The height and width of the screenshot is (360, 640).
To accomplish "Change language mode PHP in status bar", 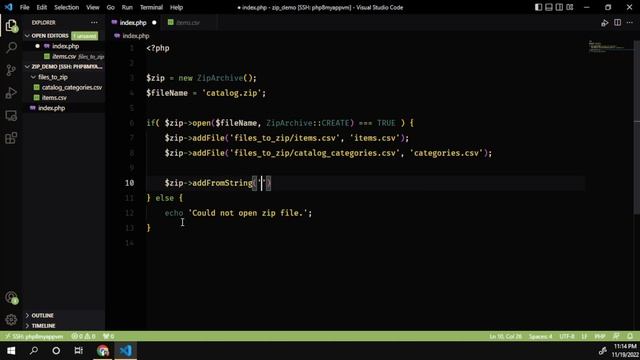I will click(600, 336).
